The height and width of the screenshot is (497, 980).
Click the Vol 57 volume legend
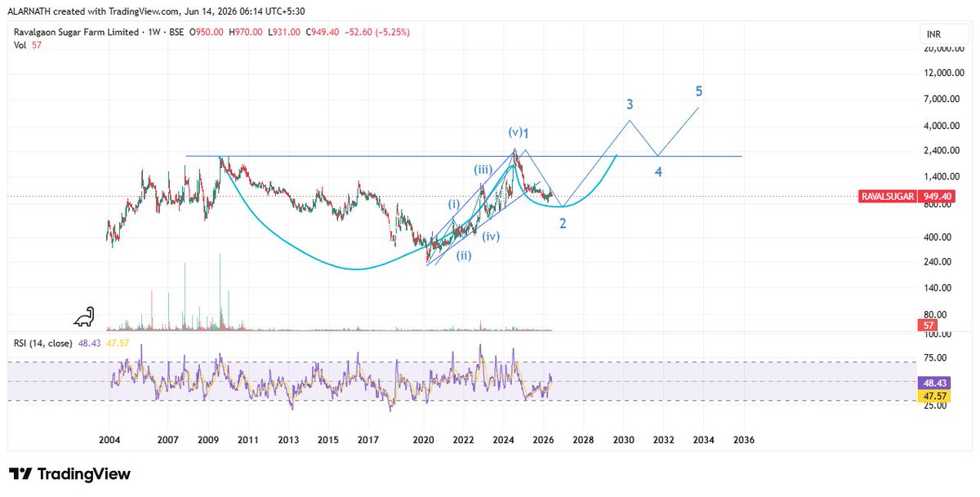pos(27,45)
